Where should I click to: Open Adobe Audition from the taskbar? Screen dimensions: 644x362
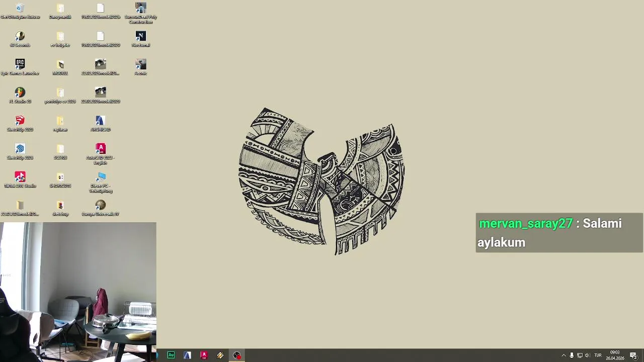click(171, 355)
